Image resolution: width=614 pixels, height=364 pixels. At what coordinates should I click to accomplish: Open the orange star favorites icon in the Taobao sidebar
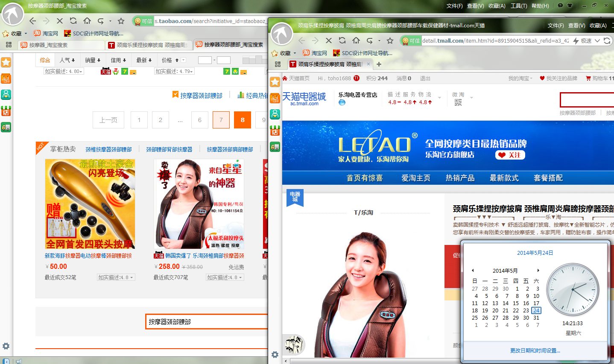tap(6, 62)
